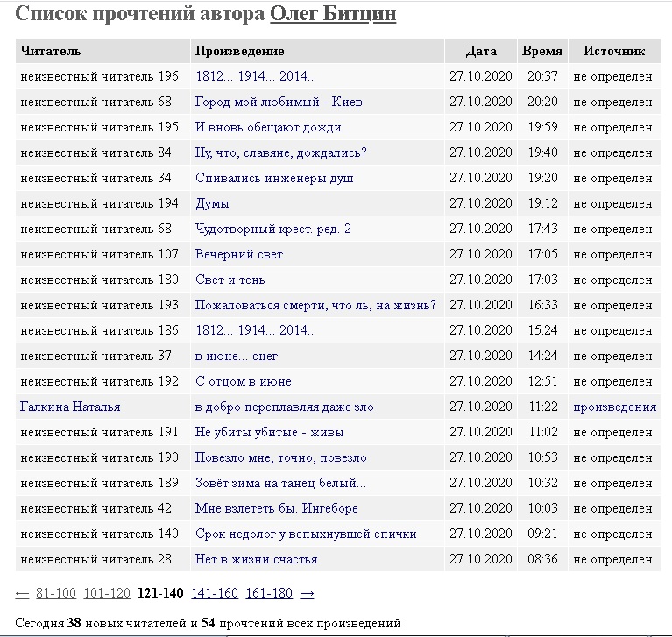Click time value 08:36
The height and width of the screenshot is (637, 672).
[x=542, y=559]
